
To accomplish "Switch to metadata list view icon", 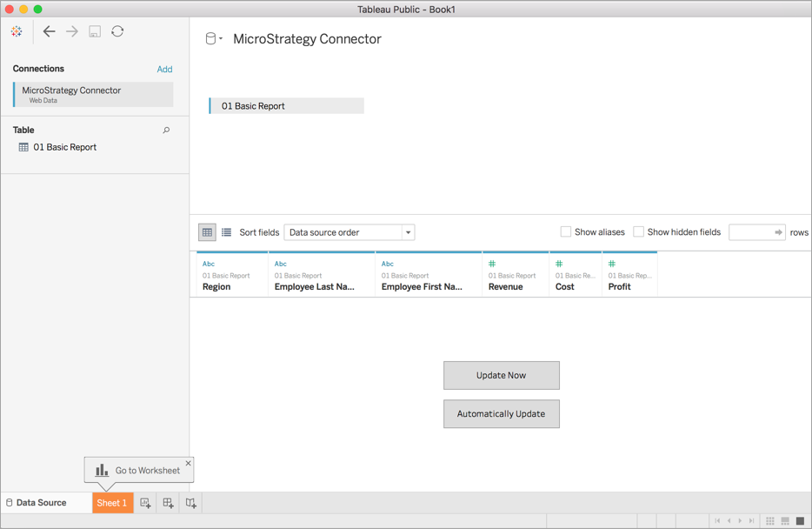I will tap(226, 232).
